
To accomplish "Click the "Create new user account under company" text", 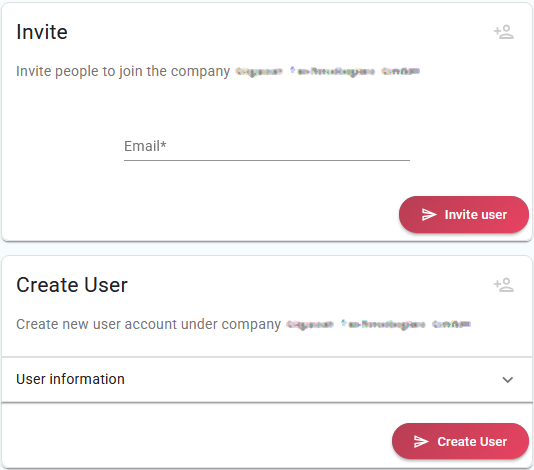I will (148, 324).
